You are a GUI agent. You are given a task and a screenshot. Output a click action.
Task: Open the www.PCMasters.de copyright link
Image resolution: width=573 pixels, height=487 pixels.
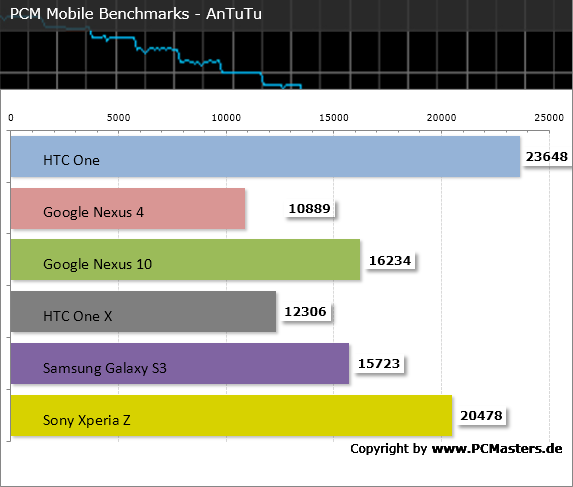497,449
